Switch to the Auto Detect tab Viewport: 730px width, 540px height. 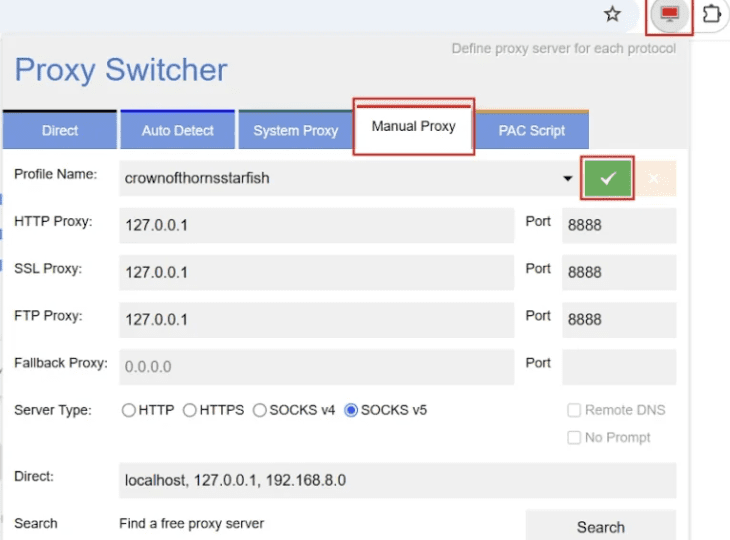(177, 130)
